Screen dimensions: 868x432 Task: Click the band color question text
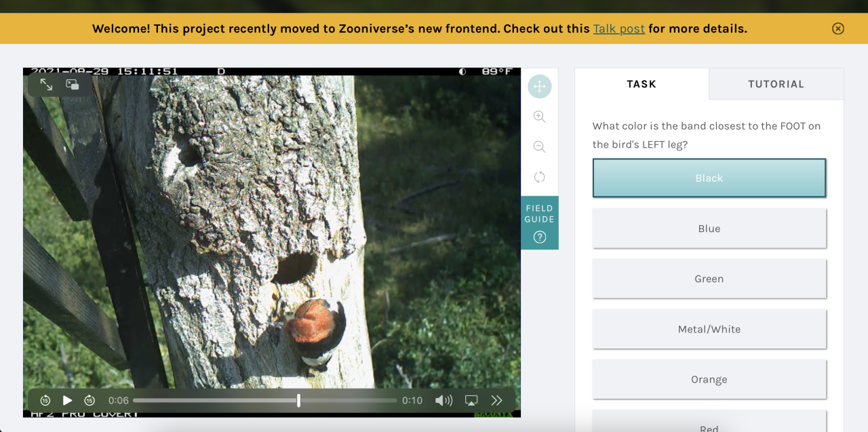pos(707,135)
